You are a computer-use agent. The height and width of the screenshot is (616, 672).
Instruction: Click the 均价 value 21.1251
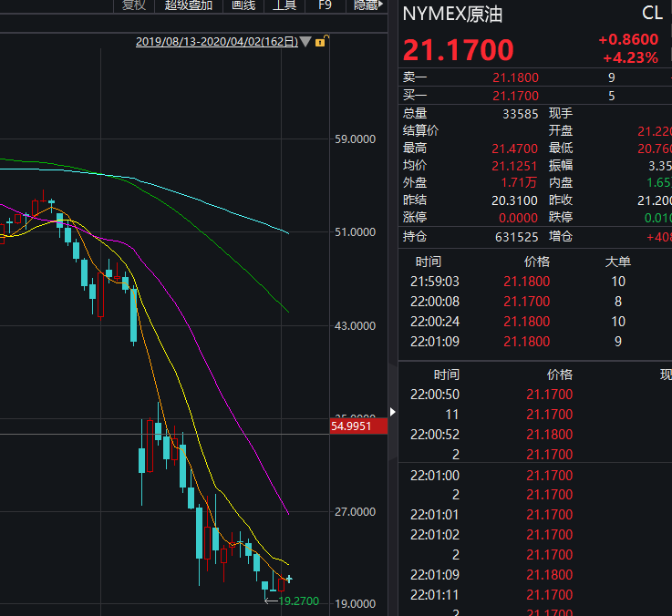pyautogui.click(x=514, y=166)
